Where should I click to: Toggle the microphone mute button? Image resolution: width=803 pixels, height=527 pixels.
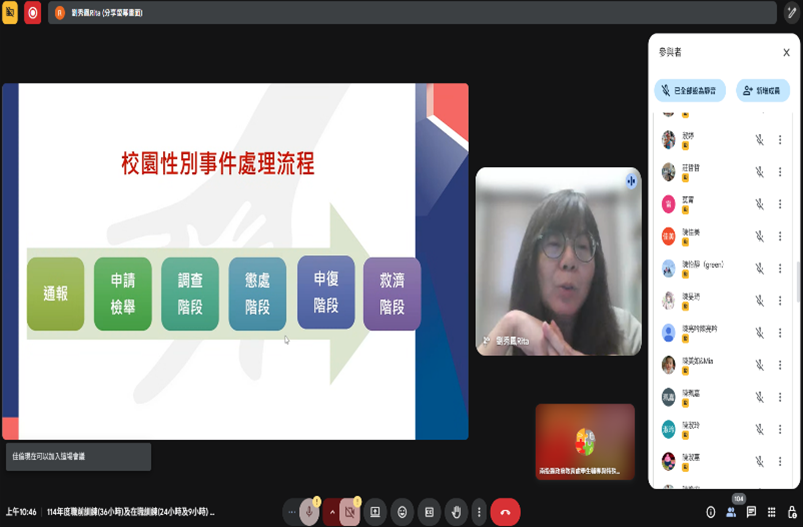click(309, 511)
